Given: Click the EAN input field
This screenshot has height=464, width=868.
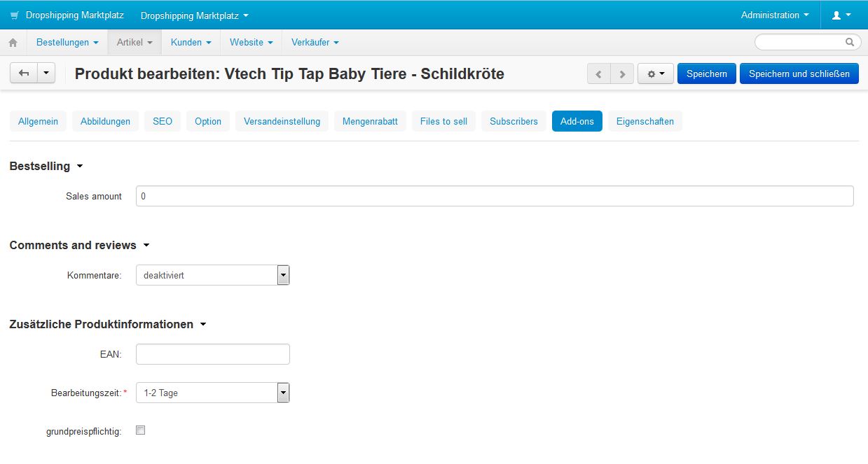Looking at the screenshot, I should click(212, 354).
